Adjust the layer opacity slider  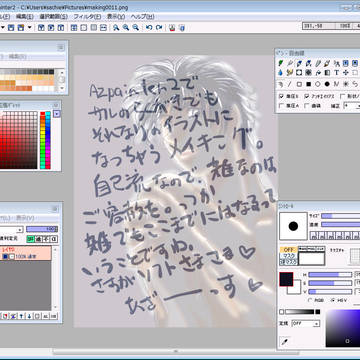(42, 229)
